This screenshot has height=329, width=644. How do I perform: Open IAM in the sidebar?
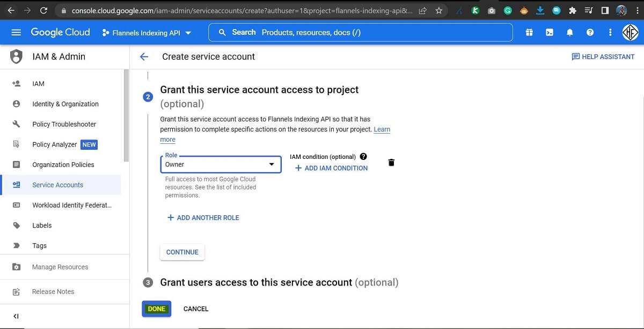click(61, 84)
